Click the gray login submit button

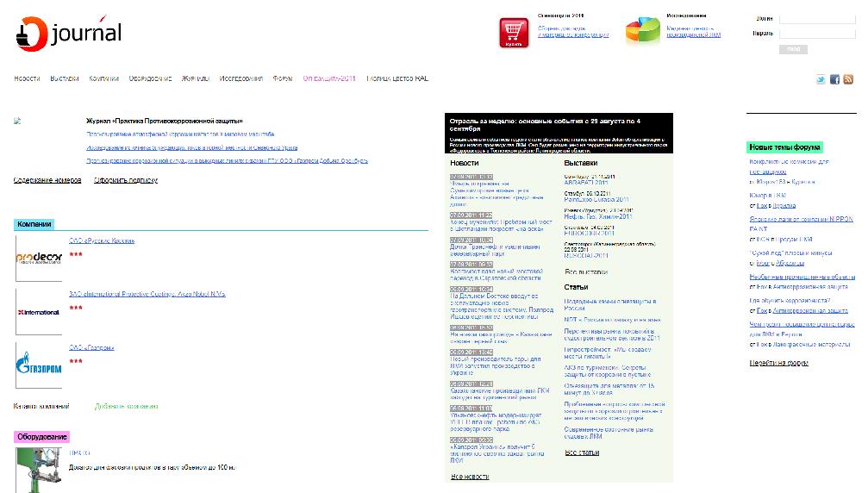pyautogui.click(x=793, y=49)
